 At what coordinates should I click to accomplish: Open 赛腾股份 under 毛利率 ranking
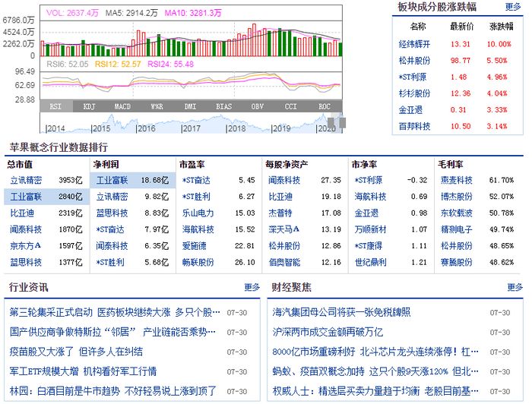click(456, 262)
